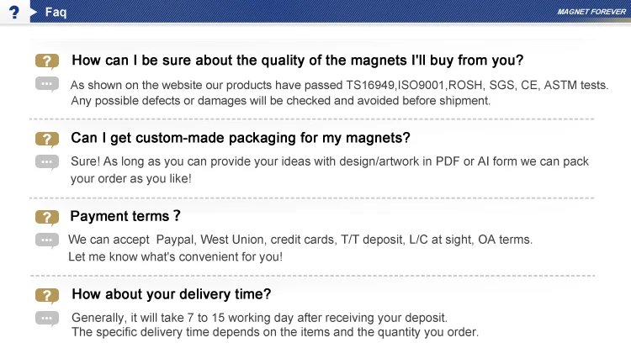The height and width of the screenshot is (364, 631).
Task: Click answer bubble icon beside TS16949 tests answer
Action: (x=47, y=84)
